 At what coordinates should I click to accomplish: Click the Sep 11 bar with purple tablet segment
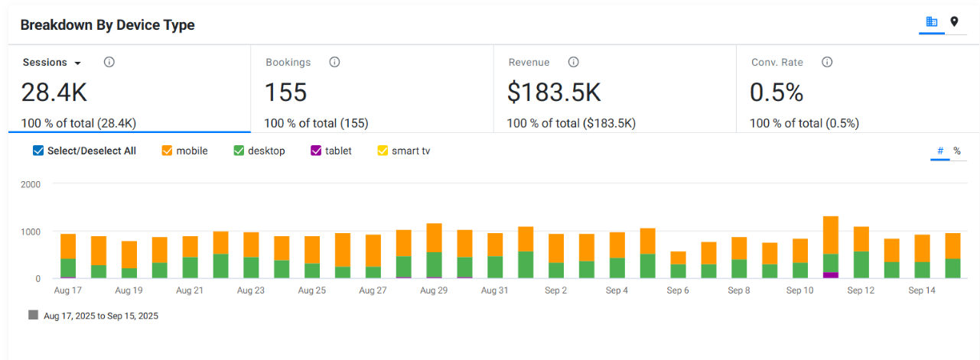point(830,247)
